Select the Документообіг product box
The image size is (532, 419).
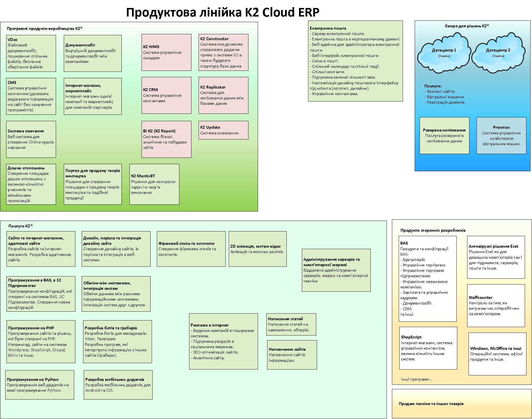pos(93,53)
